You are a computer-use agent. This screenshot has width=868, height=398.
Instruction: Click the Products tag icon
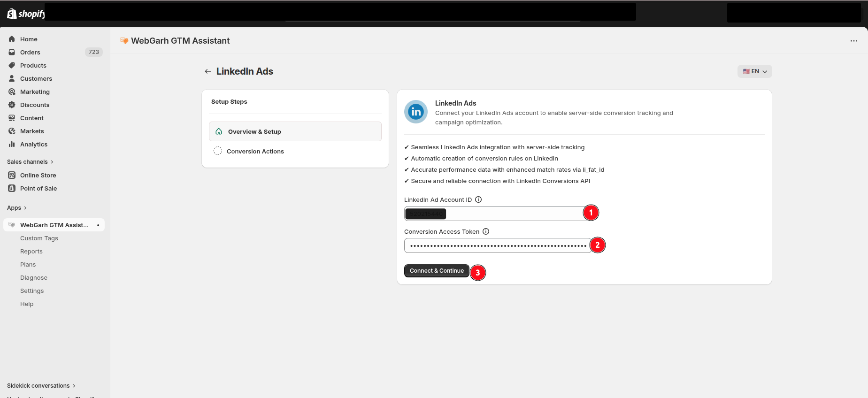[x=12, y=65]
